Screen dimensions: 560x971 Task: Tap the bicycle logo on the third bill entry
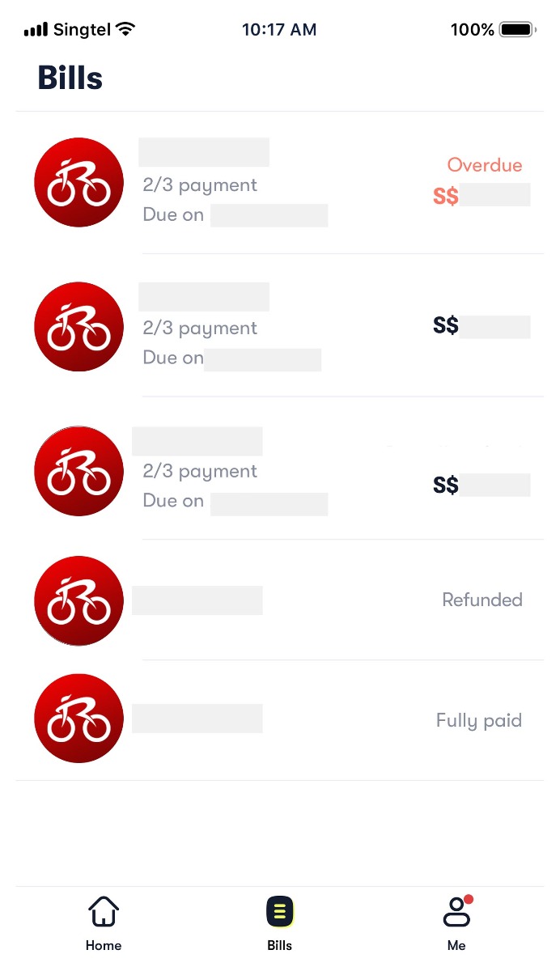click(x=78, y=470)
